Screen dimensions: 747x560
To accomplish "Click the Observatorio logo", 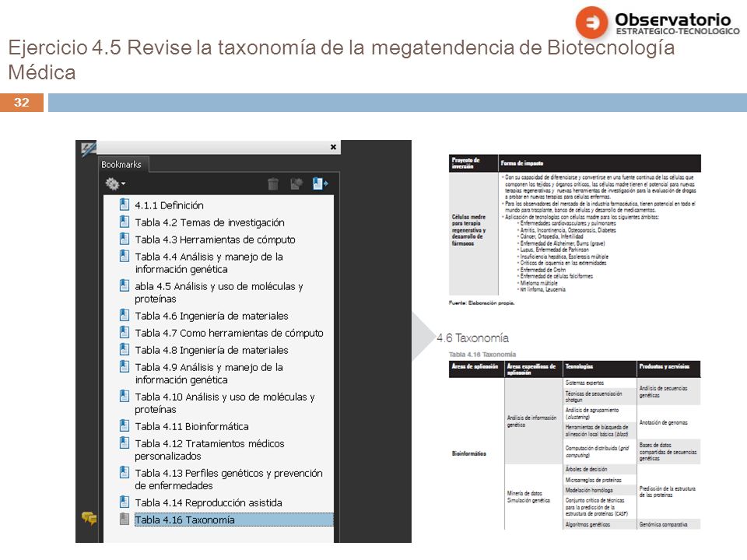I will pos(658,22).
